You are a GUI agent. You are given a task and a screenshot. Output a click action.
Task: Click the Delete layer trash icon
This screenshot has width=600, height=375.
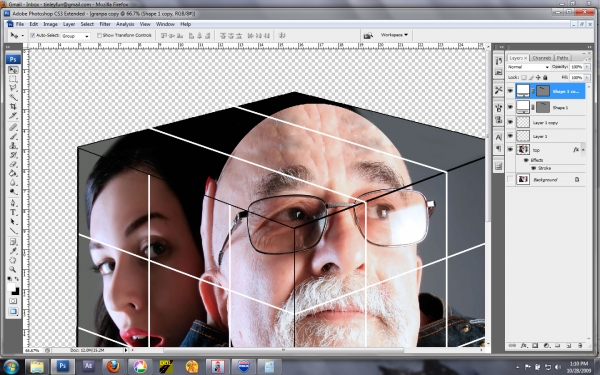click(580, 346)
